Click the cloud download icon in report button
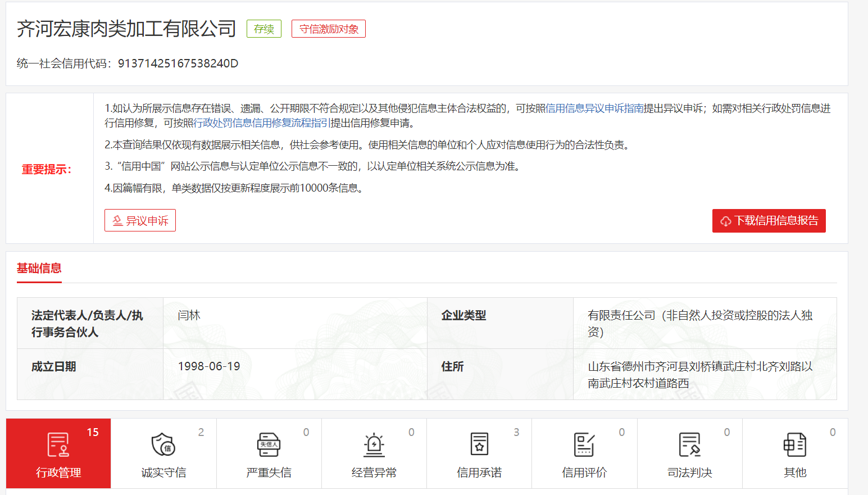The width and height of the screenshot is (868, 495). click(726, 221)
